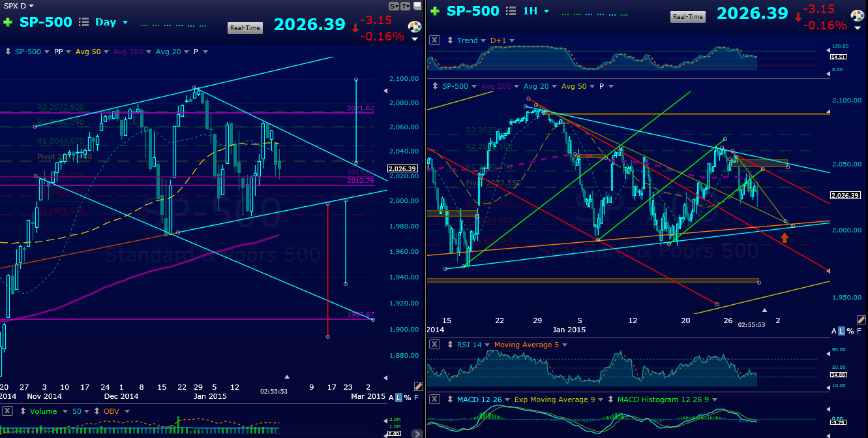This screenshot has height=438, width=868.
Task: Click the Real-Time button on the Day chart
Action: tap(245, 27)
